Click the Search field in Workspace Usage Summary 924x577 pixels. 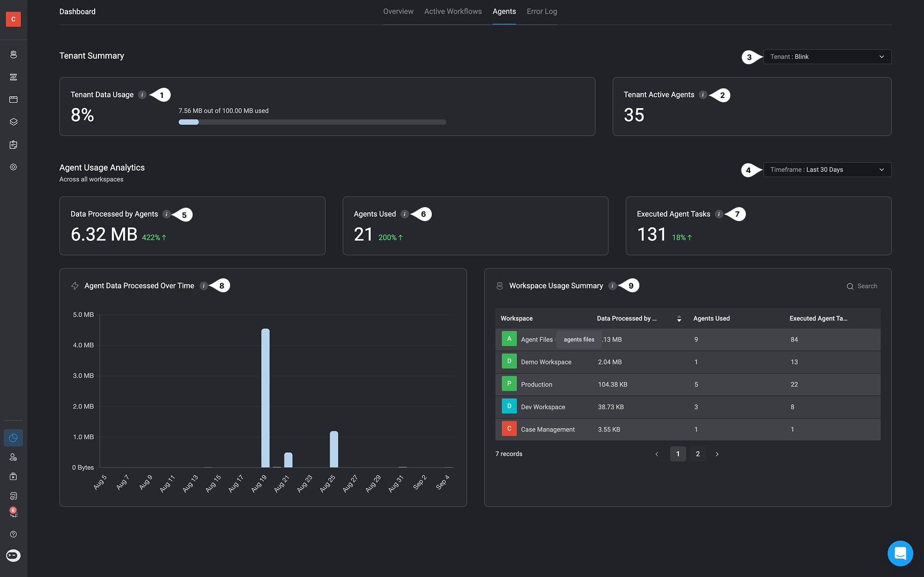(861, 286)
